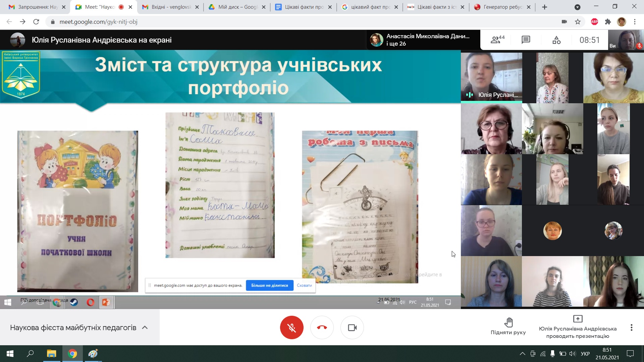Toggle the camera on or off

coord(352,327)
